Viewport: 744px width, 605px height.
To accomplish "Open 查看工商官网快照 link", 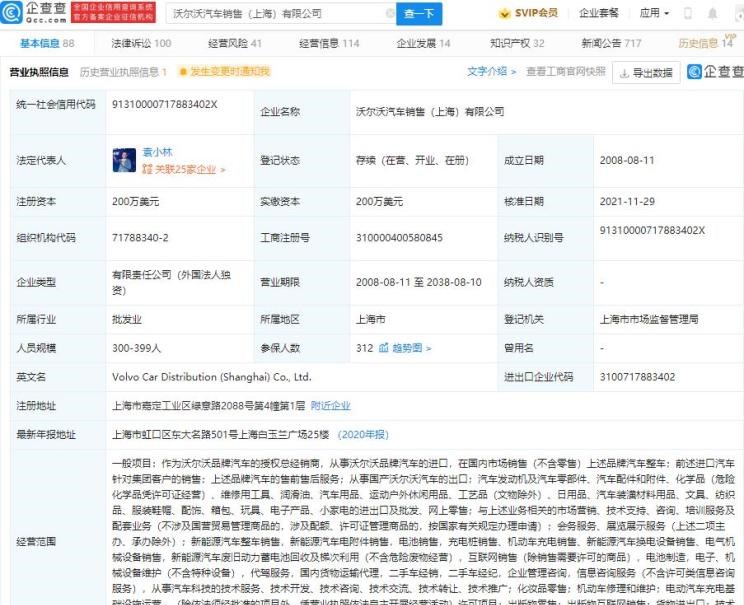I will pos(566,72).
